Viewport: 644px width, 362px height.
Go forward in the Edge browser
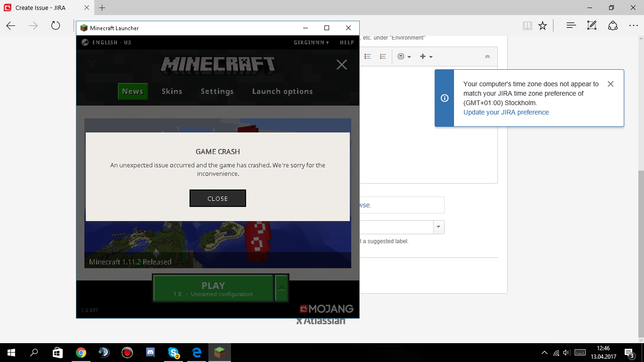[x=33, y=25]
